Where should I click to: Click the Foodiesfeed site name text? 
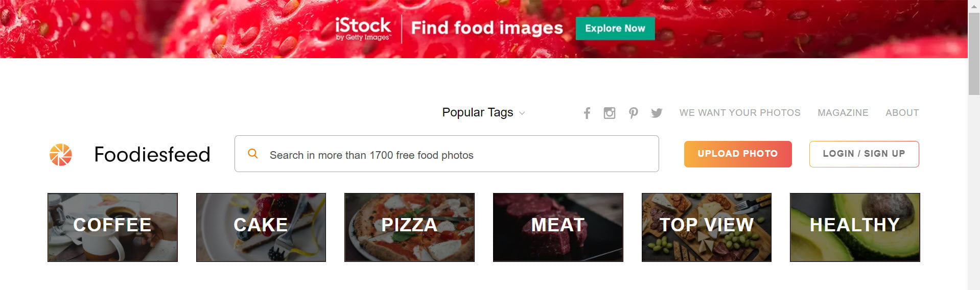pos(152,155)
